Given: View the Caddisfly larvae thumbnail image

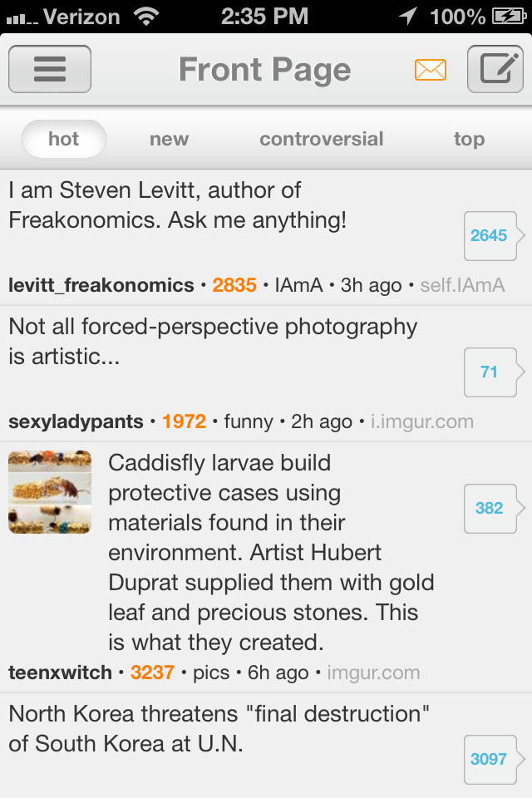Looking at the screenshot, I should click(x=50, y=492).
